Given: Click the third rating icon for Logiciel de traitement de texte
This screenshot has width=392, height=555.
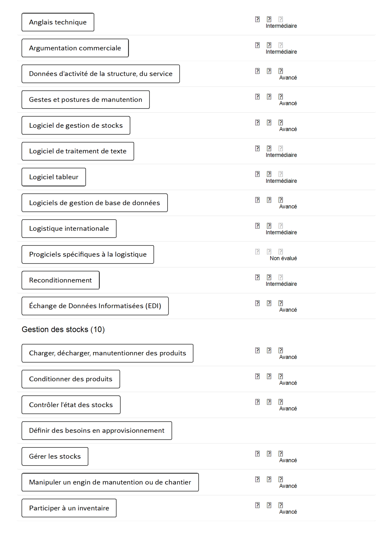Looking at the screenshot, I should [280, 148].
